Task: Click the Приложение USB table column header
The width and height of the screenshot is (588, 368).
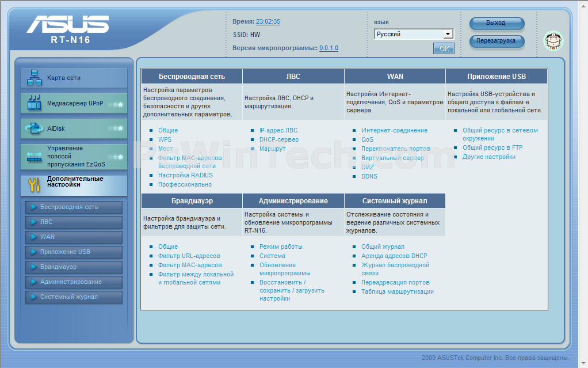Action: pyautogui.click(x=497, y=76)
